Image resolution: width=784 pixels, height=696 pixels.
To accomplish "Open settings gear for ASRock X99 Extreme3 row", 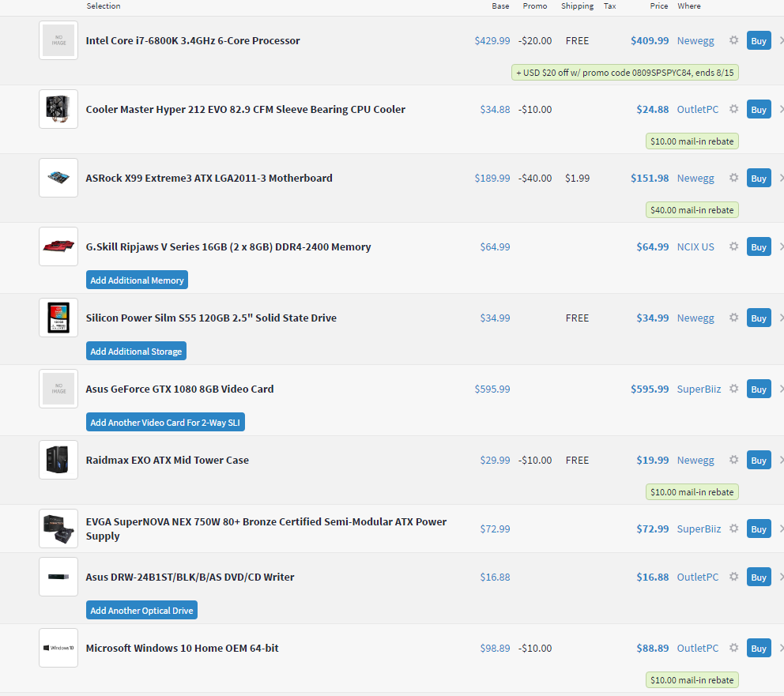I will [733, 178].
